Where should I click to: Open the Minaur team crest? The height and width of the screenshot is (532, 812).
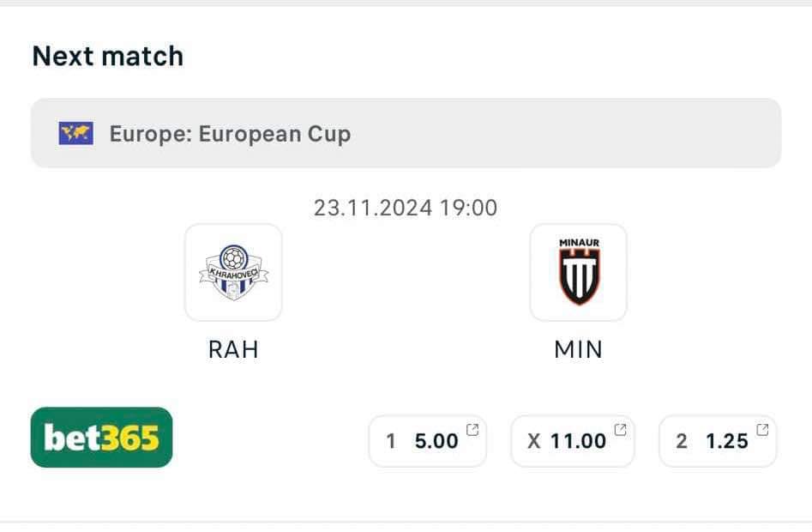pyautogui.click(x=579, y=273)
